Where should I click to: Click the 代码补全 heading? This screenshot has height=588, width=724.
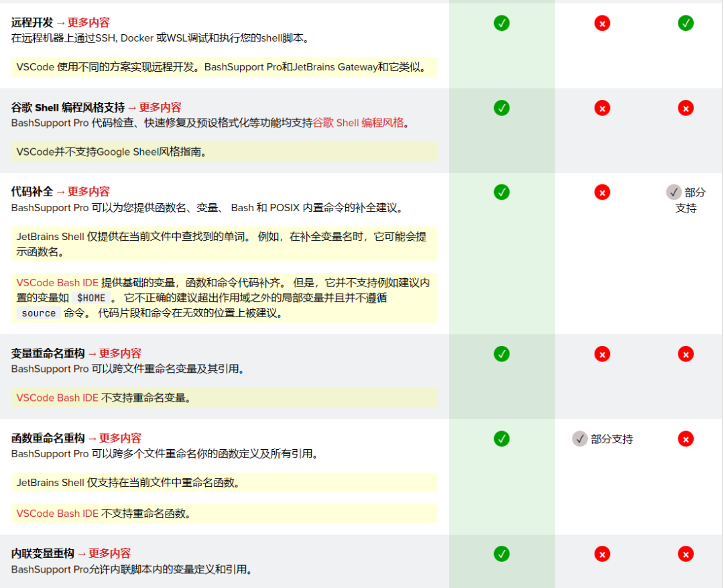pos(32,192)
